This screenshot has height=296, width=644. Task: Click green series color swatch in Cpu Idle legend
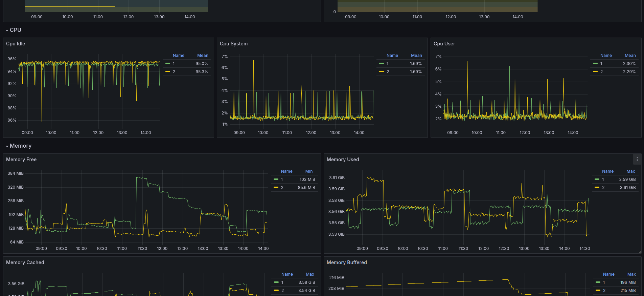point(168,64)
